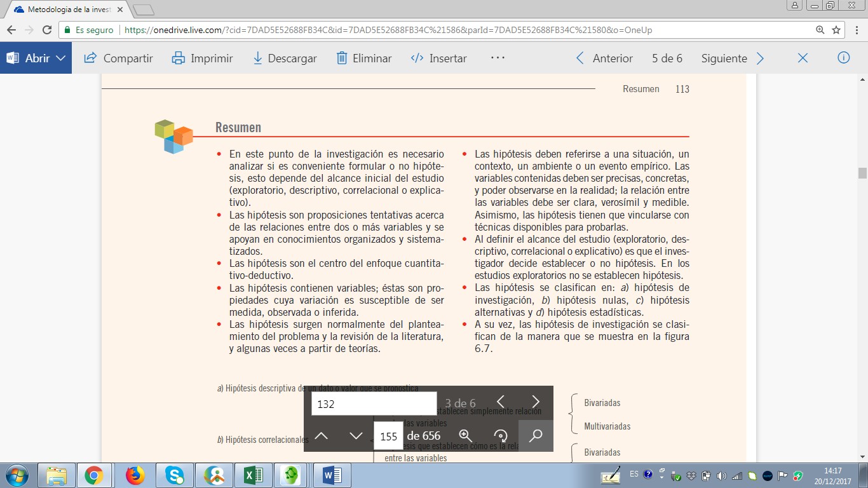The width and height of the screenshot is (868, 488).
Task: Go to previous search result arrow
Action: tap(501, 402)
